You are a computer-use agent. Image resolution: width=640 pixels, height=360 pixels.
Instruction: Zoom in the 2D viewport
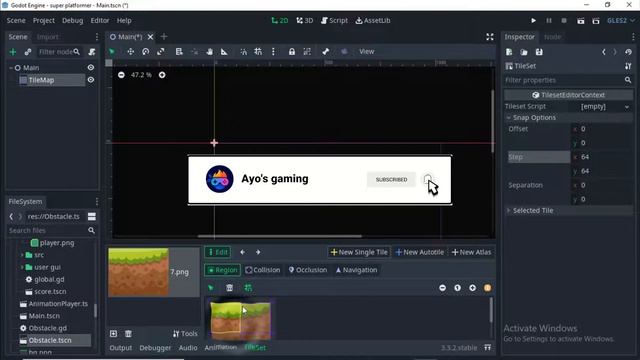(162, 75)
